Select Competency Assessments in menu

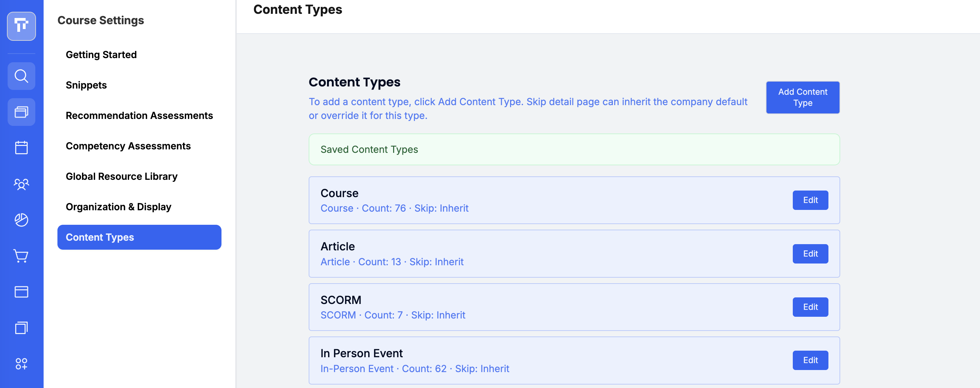point(128,146)
